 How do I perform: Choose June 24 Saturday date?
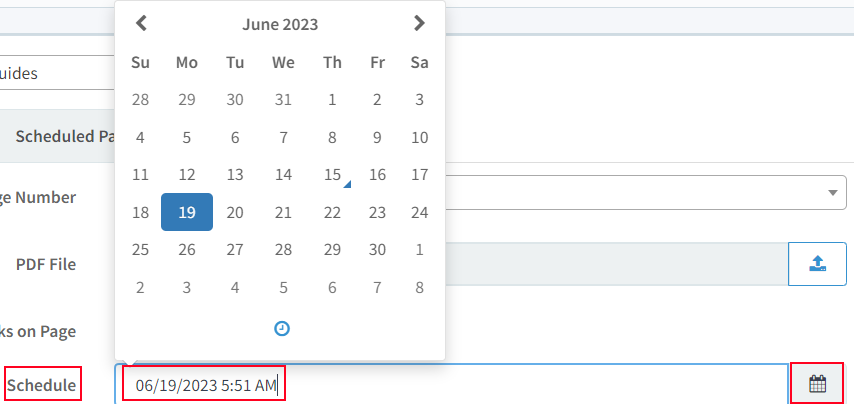(x=419, y=212)
